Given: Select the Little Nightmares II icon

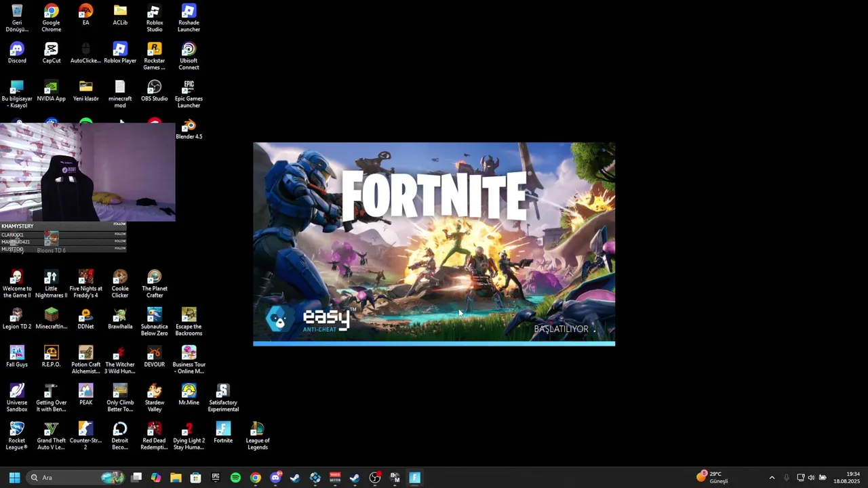Looking at the screenshot, I should (52, 284).
